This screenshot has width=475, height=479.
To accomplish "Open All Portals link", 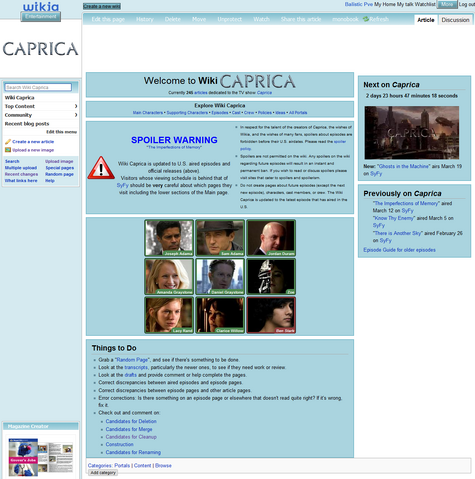I will (298, 113).
